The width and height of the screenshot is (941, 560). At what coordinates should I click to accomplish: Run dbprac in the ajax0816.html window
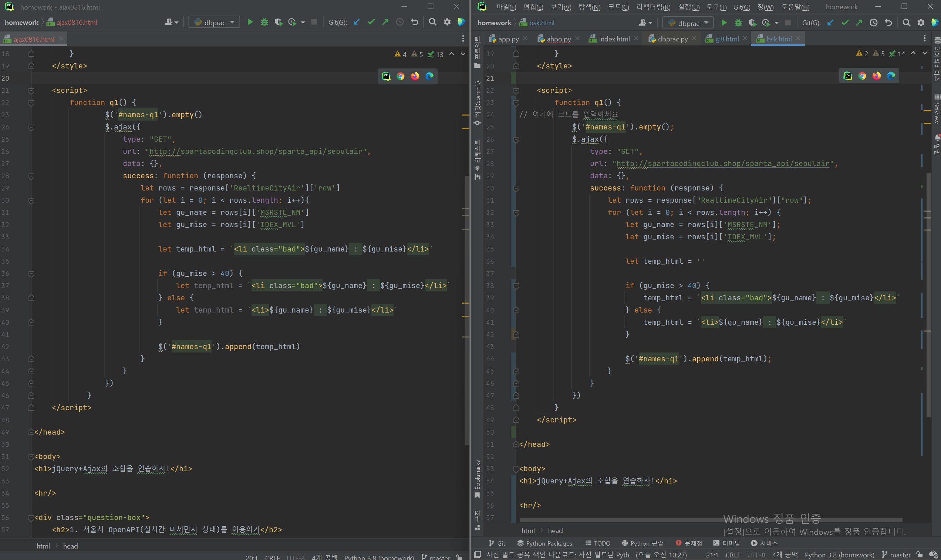(x=250, y=22)
